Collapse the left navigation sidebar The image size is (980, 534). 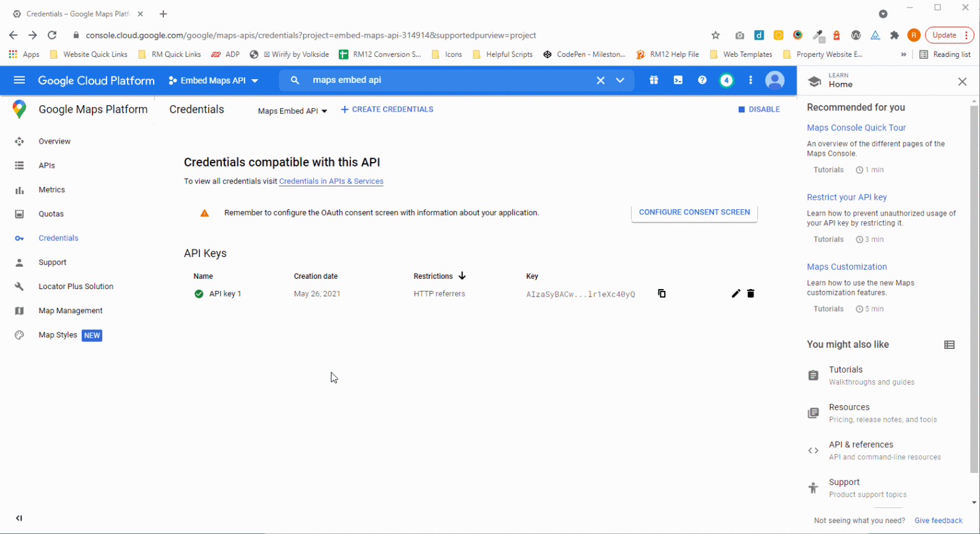(19, 518)
